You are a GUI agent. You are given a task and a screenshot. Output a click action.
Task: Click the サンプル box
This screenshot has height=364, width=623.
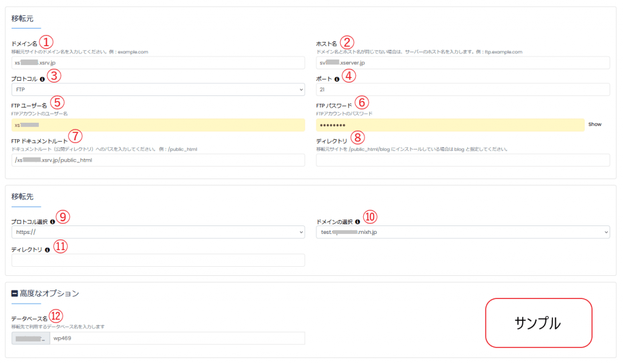pyautogui.click(x=538, y=323)
